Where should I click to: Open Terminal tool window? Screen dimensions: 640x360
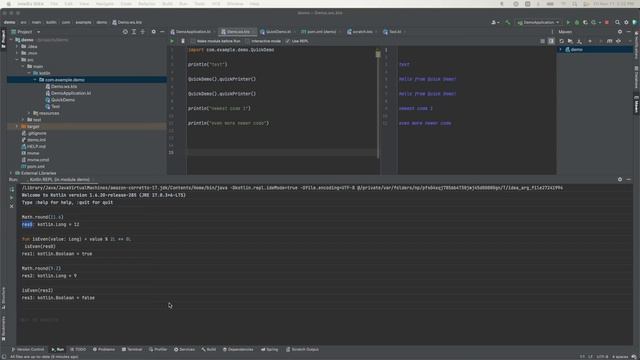pyautogui.click(x=132, y=350)
